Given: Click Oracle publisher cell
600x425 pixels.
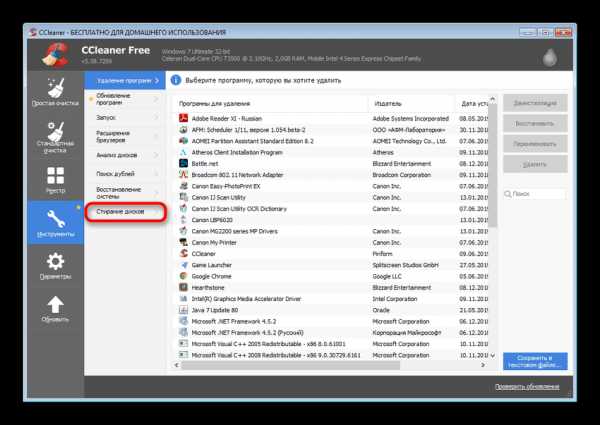Looking at the screenshot, I should tap(381, 310).
